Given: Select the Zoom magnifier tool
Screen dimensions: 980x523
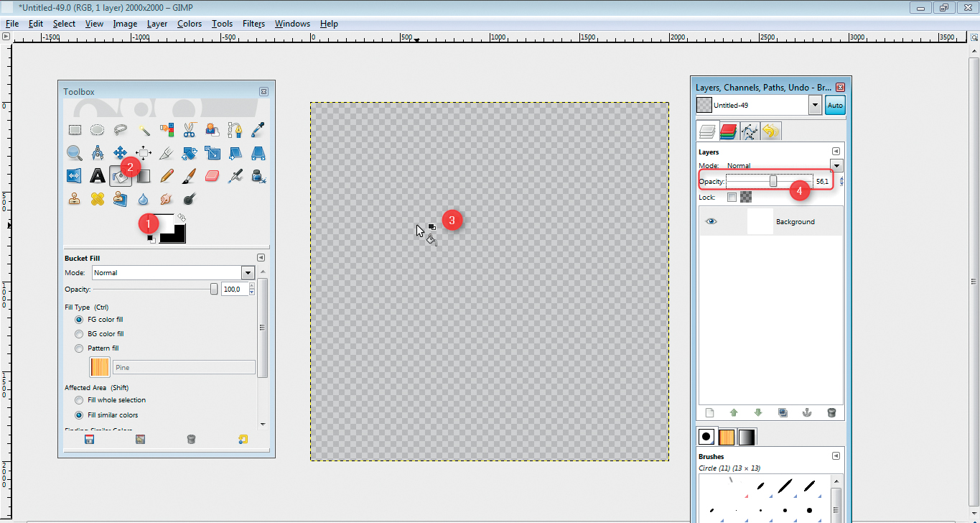Looking at the screenshot, I should (x=75, y=153).
